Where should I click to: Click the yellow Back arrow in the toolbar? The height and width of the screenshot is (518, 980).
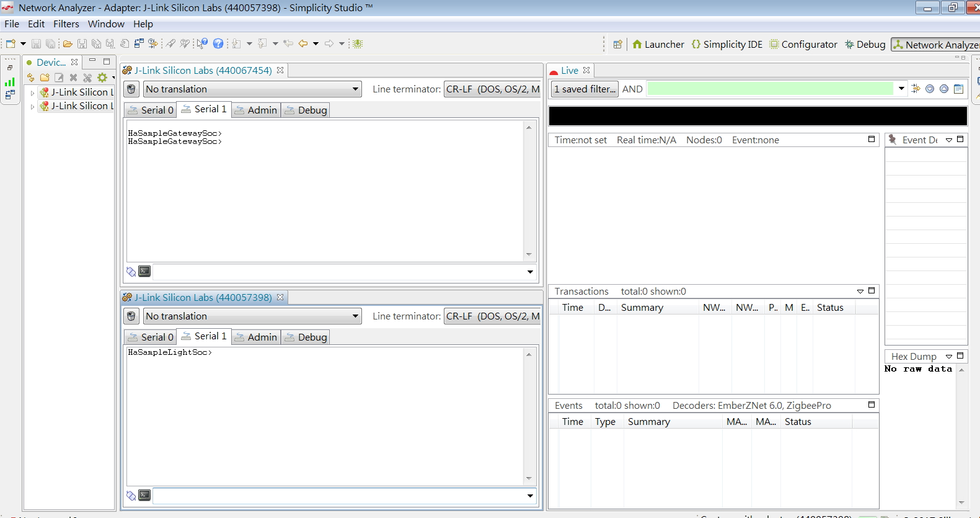coord(303,43)
